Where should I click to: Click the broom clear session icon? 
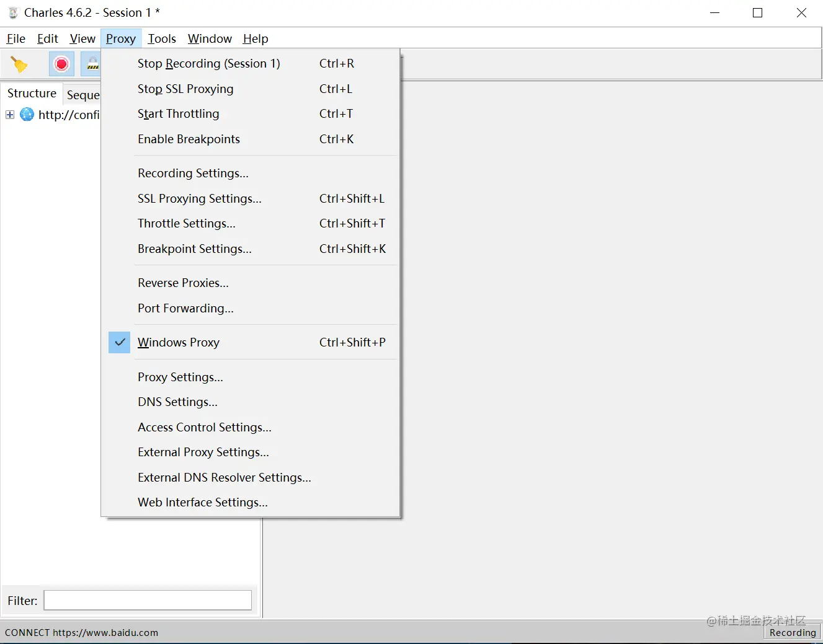(x=19, y=64)
